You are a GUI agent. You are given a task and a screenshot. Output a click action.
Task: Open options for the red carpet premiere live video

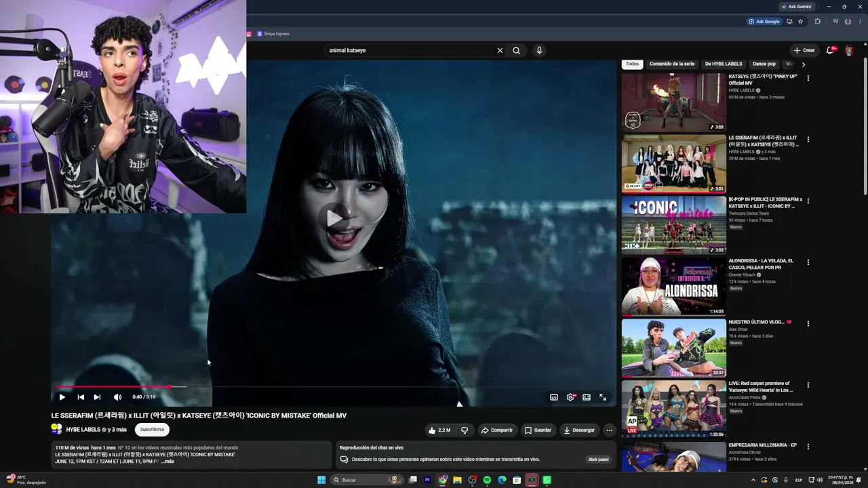pyautogui.click(x=808, y=386)
